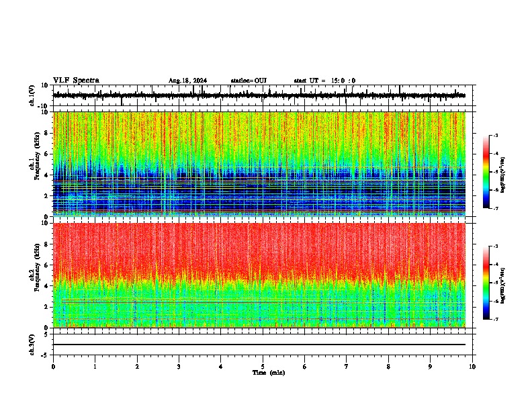The width and height of the screenshot is (532, 411).
Task: Click the "8" kHz tick on ch.2 frequency axis
Action: point(46,244)
